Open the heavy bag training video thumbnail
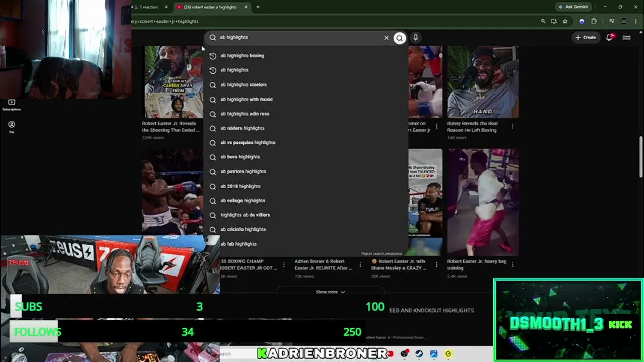Image resolution: width=644 pixels, height=362 pixels. 483,202
